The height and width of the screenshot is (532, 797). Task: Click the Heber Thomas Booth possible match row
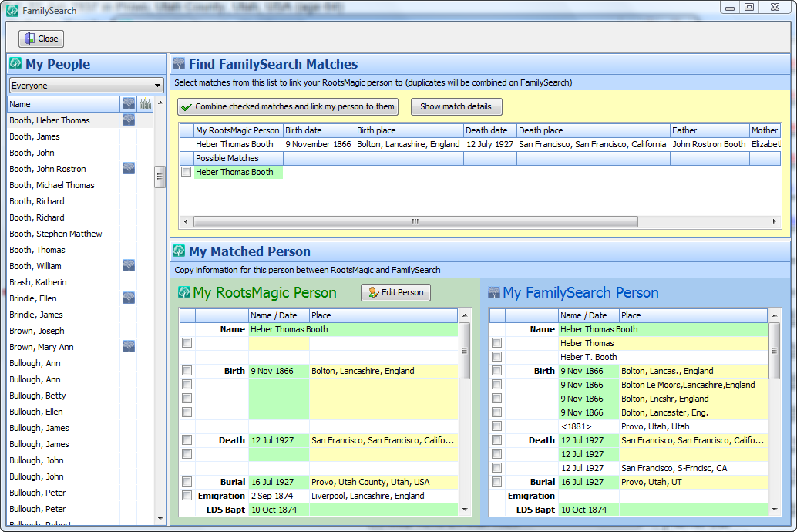coord(238,172)
